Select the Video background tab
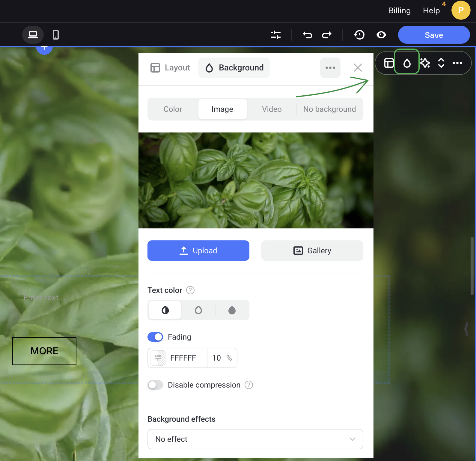 [x=272, y=109]
